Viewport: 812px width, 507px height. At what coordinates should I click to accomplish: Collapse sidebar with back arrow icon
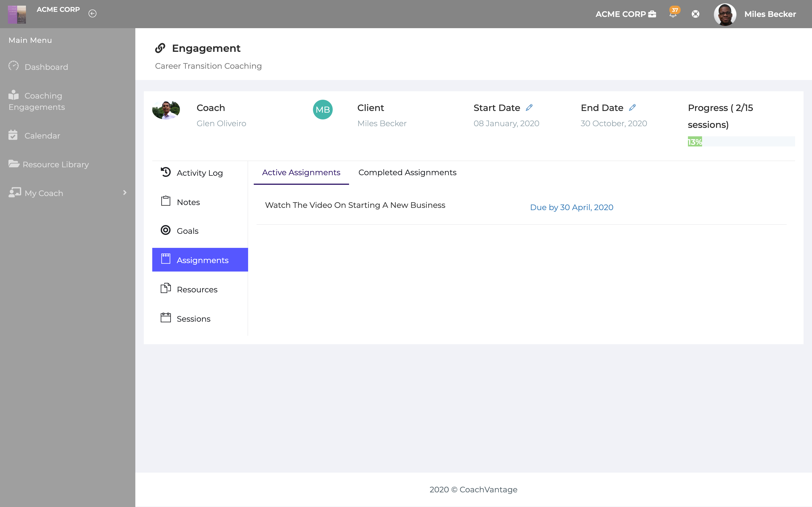pyautogui.click(x=92, y=14)
